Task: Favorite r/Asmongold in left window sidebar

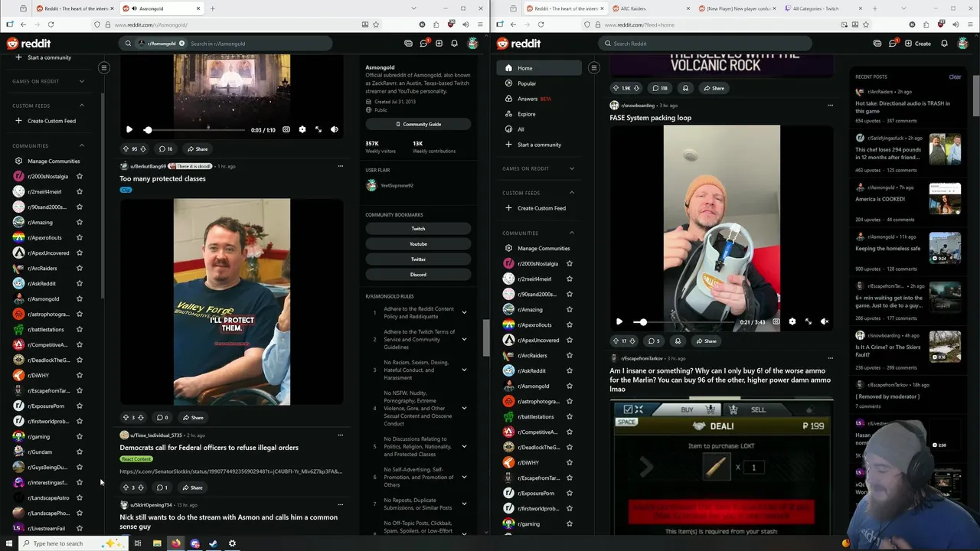Action: [x=80, y=299]
